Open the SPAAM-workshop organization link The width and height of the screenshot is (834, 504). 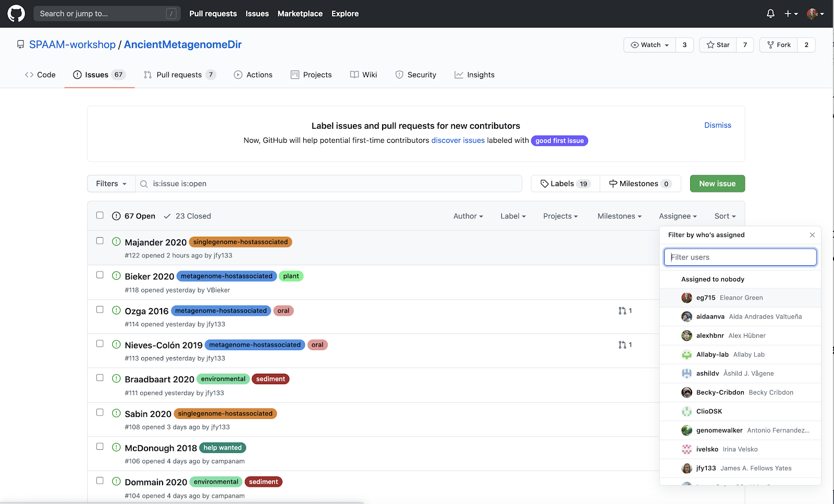click(72, 45)
